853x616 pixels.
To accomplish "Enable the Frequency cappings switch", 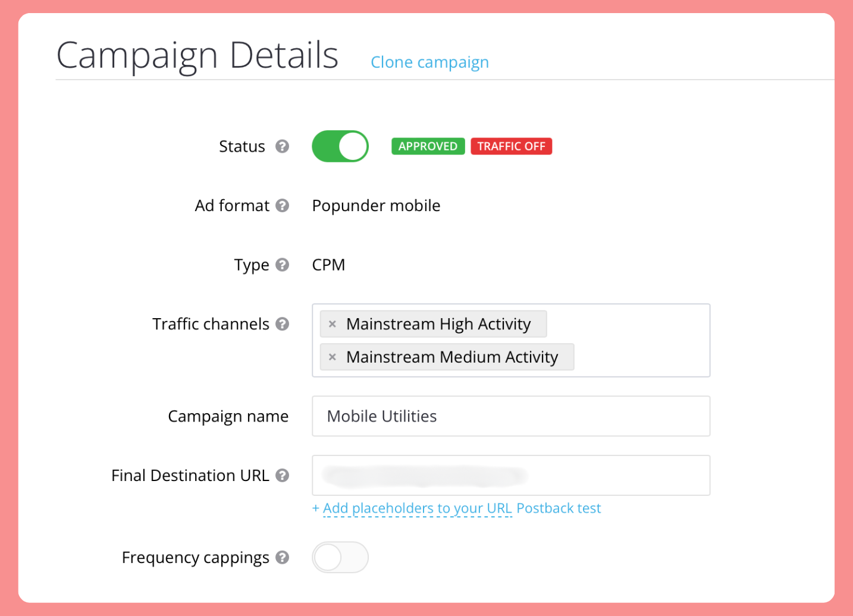I will tap(340, 557).
